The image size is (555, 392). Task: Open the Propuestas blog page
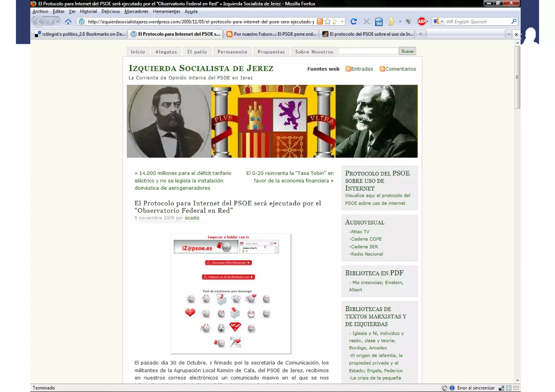coord(271,52)
